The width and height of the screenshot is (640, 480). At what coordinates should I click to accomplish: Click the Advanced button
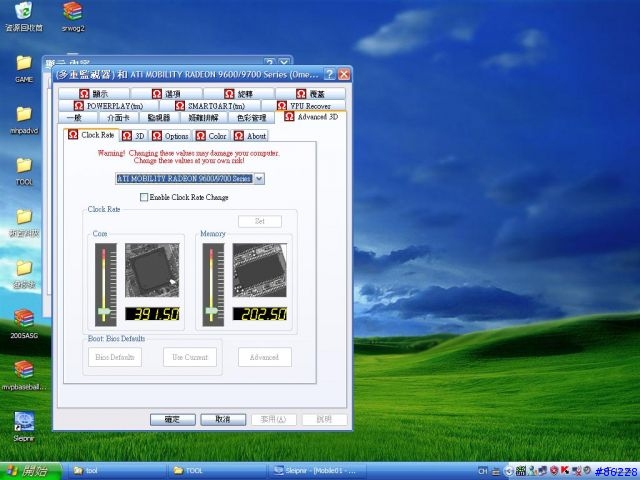click(264, 357)
